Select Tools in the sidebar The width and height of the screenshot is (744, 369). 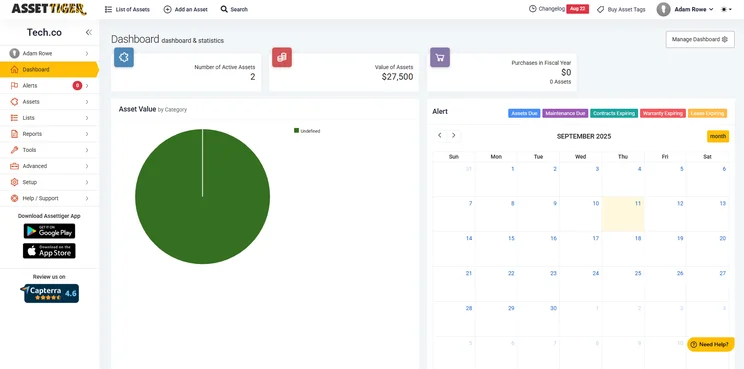pyautogui.click(x=49, y=150)
